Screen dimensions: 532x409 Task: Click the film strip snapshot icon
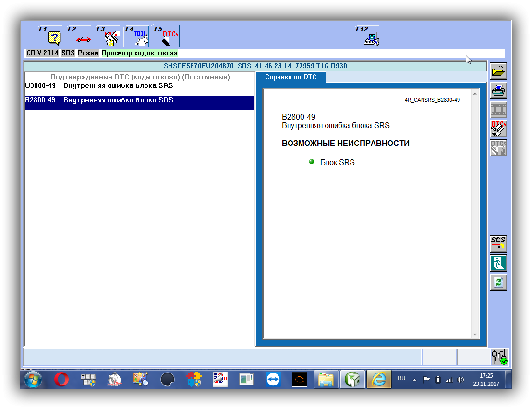[x=498, y=109]
